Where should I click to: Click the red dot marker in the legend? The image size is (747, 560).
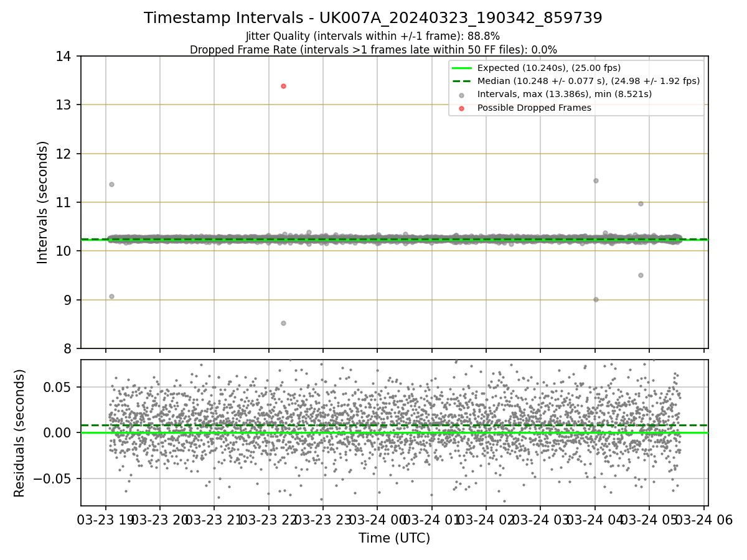point(461,108)
